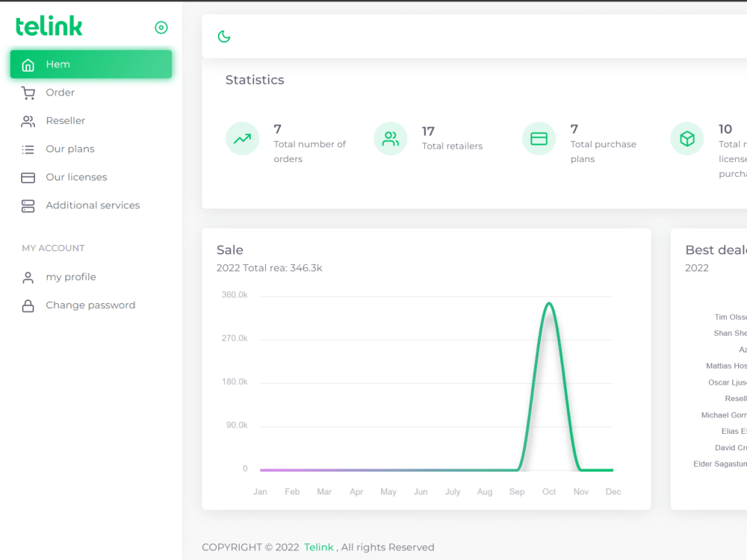Click the purchase plans card icon
The width and height of the screenshot is (747, 560).
point(539,139)
